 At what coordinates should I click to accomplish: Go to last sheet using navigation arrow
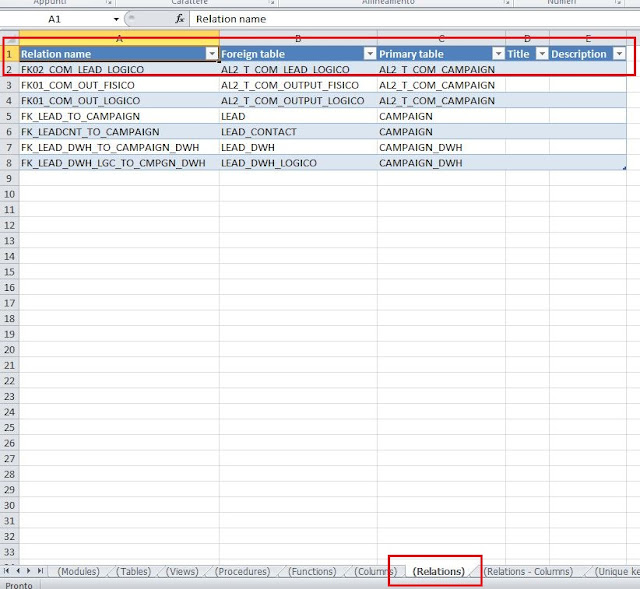click(x=40, y=571)
